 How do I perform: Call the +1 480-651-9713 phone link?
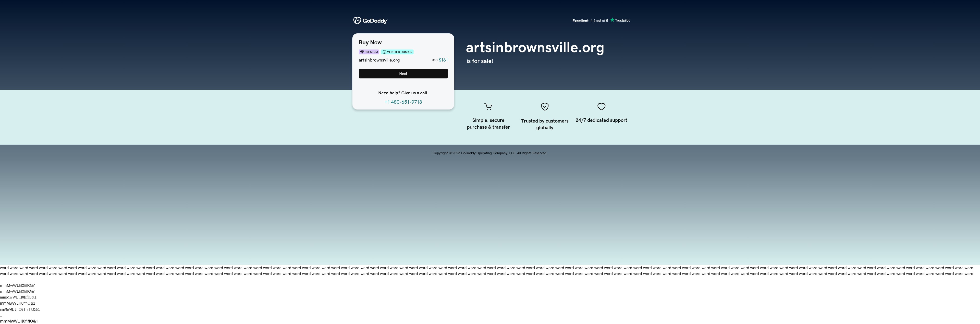403,102
